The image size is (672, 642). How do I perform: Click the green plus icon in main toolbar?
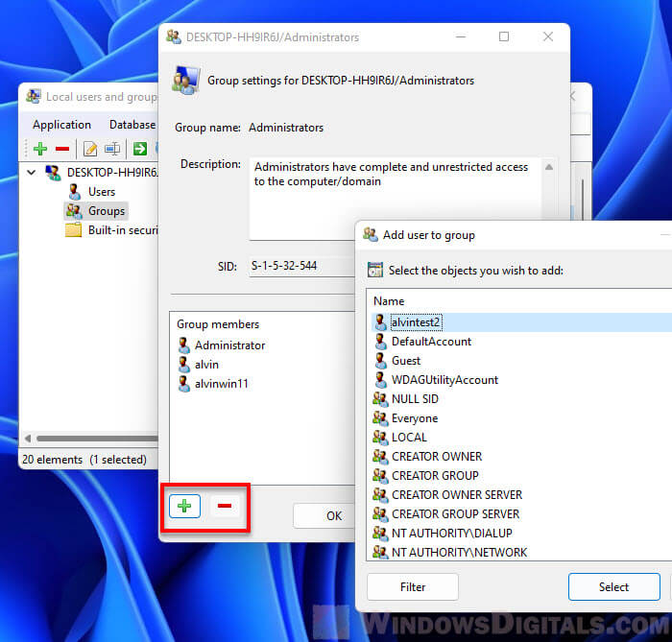tap(40, 149)
